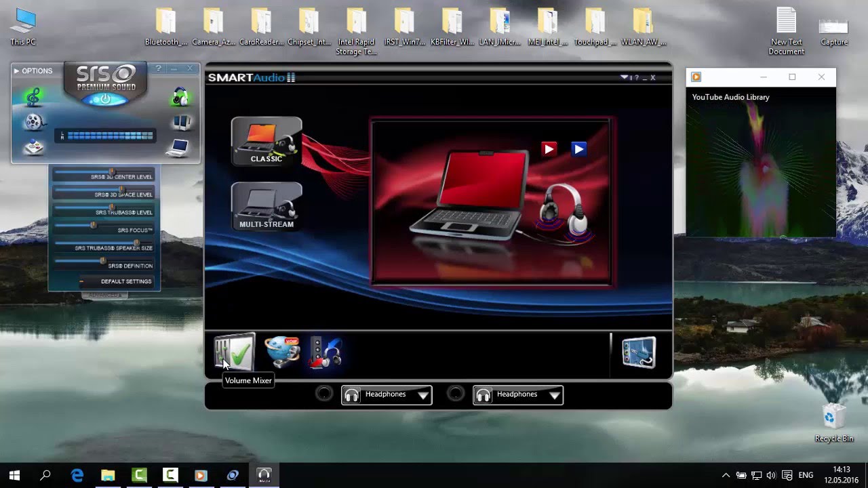Open File Explorer from taskbar
The width and height of the screenshot is (868, 488).
[x=108, y=475]
